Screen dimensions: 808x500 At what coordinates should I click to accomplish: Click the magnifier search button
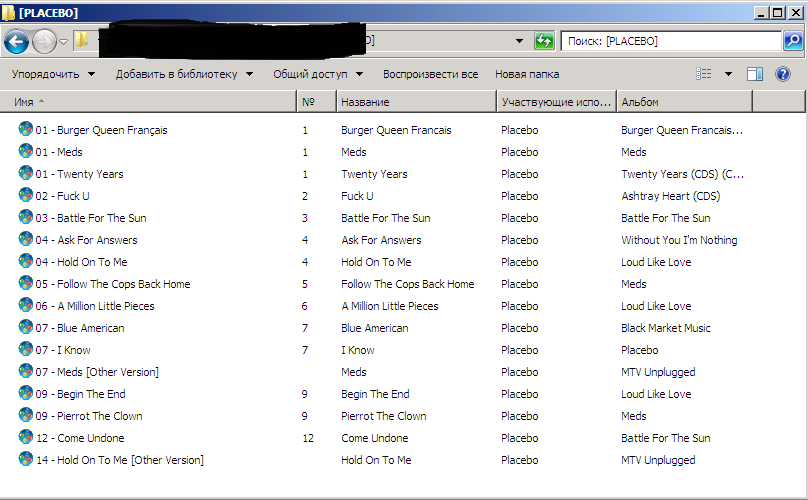[x=793, y=41]
